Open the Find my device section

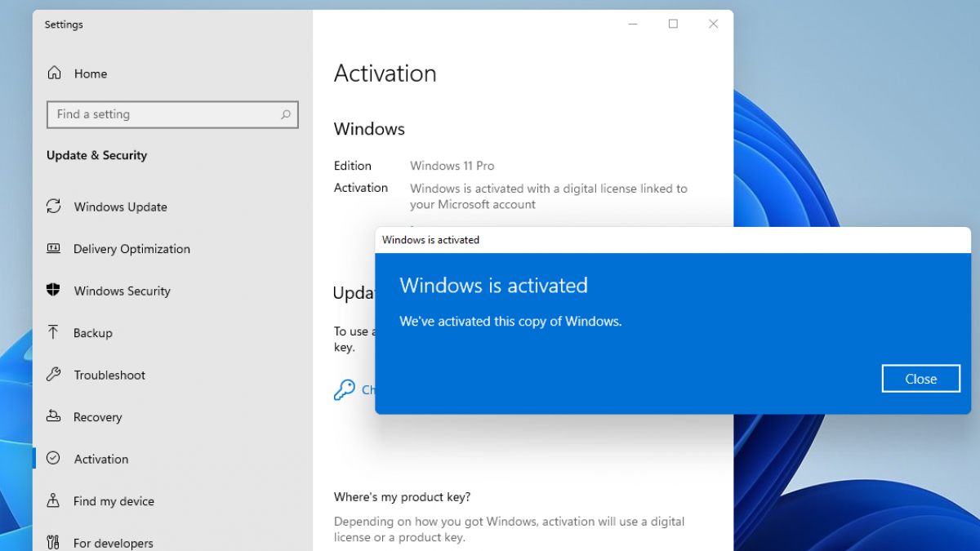[114, 501]
